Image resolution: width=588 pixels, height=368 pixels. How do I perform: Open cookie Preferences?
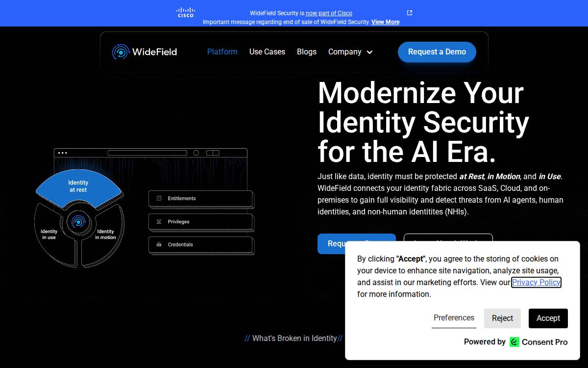454,318
